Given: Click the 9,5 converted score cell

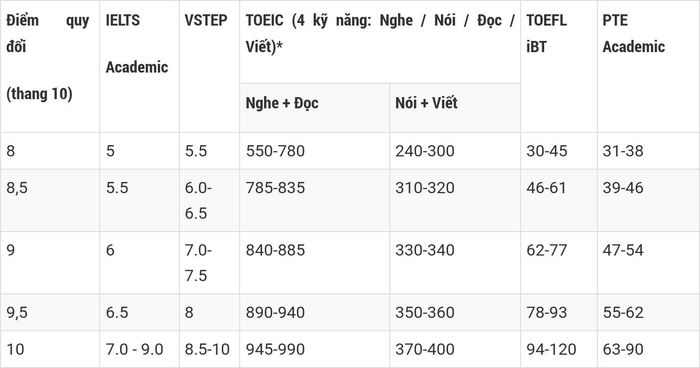Looking at the screenshot, I should coord(50,312).
